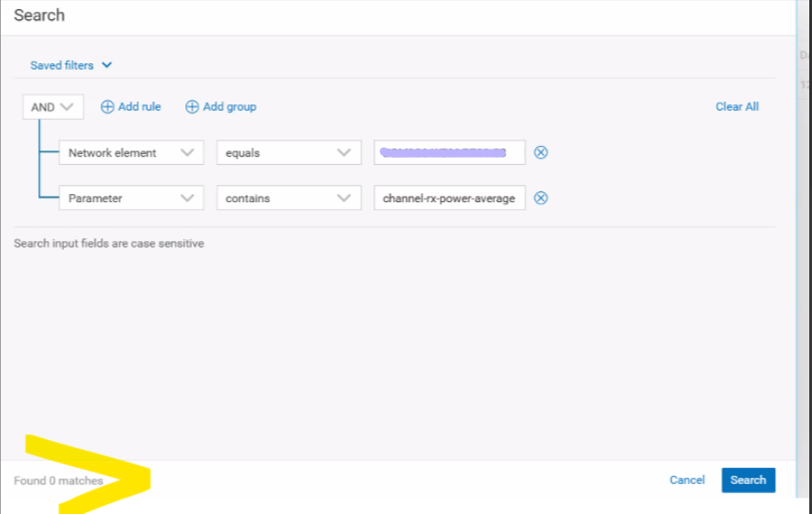Image resolution: width=812 pixels, height=514 pixels.
Task: Open the Network element field dropdown
Action: pyautogui.click(x=132, y=152)
